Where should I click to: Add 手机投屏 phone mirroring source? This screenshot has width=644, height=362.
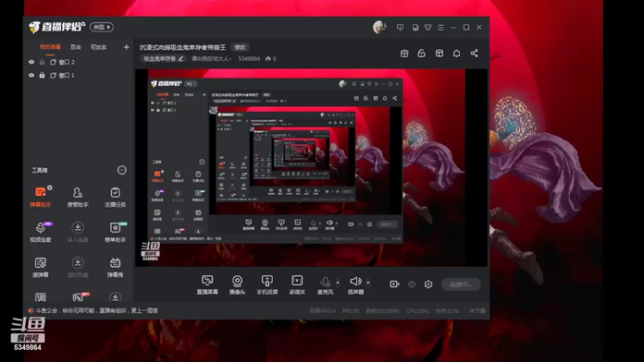click(267, 285)
